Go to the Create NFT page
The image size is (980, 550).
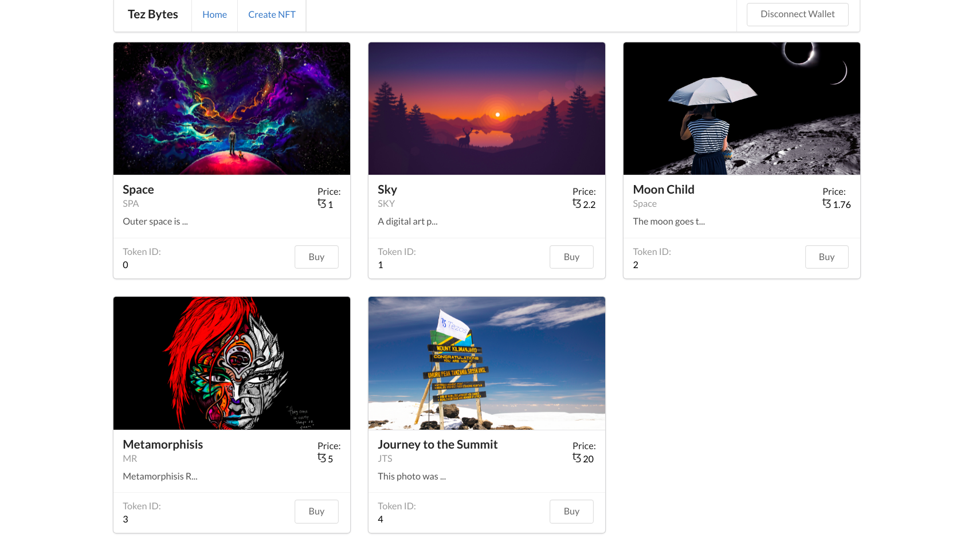pyautogui.click(x=272, y=14)
